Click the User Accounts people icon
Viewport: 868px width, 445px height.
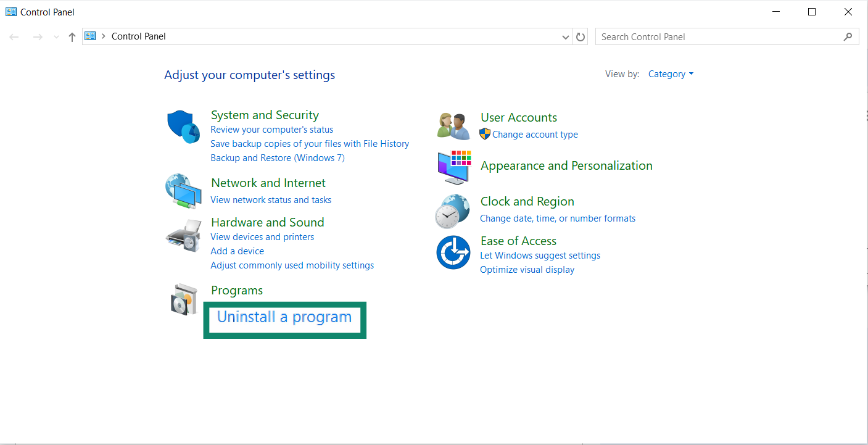click(453, 125)
